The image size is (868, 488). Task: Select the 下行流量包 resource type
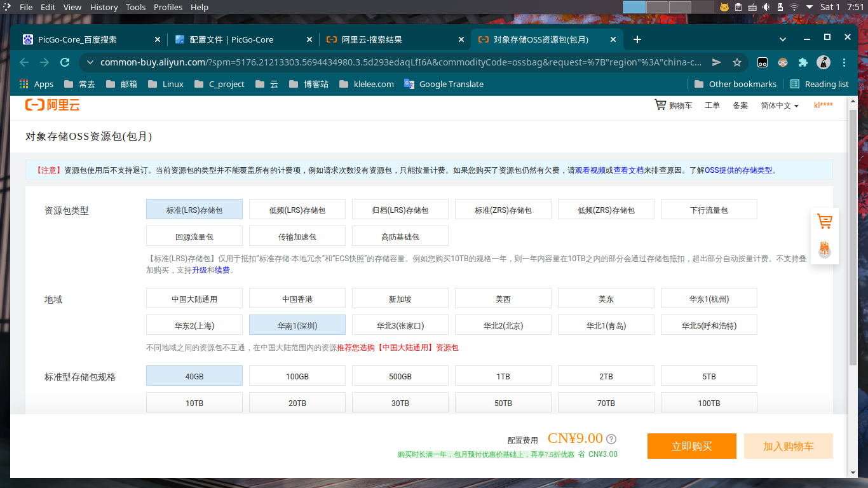(x=709, y=210)
